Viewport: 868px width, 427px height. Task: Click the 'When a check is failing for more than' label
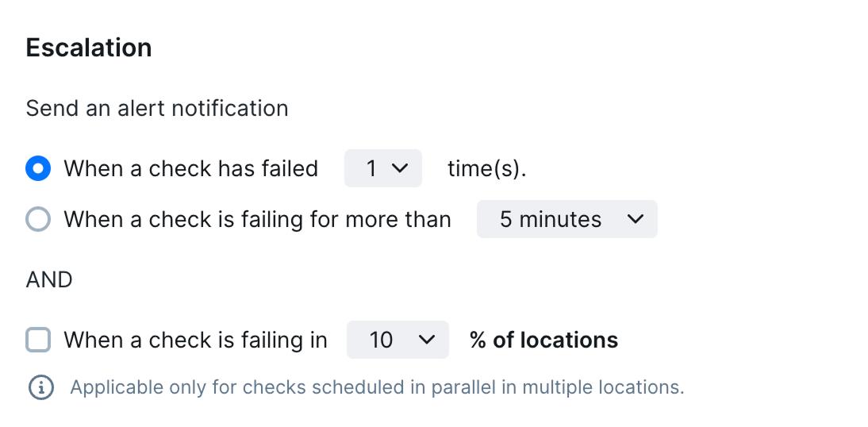(x=257, y=219)
